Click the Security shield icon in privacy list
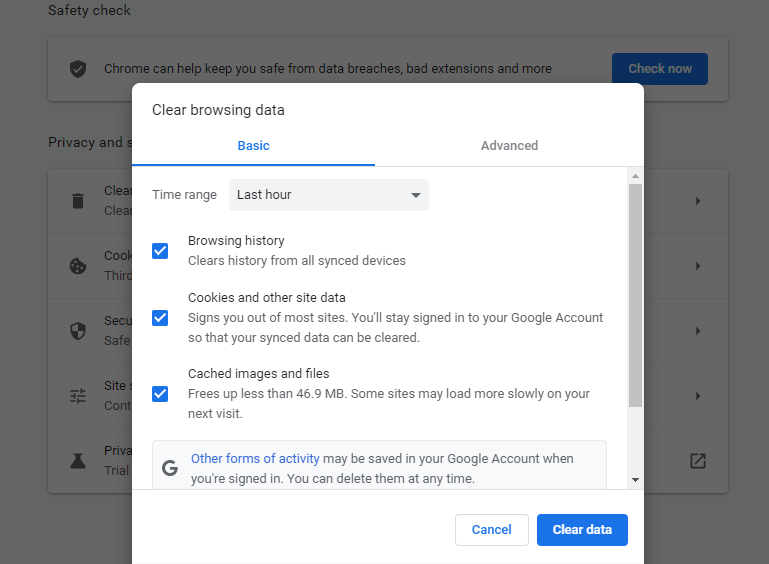 tap(77, 330)
